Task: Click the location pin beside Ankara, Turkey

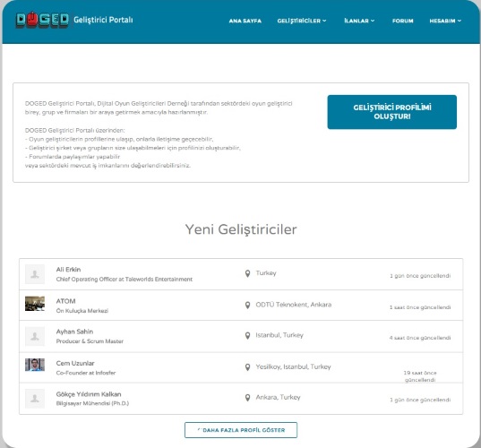Action: click(x=247, y=398)
